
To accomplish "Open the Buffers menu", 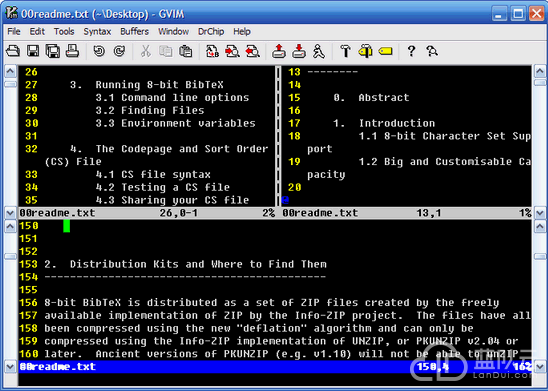I will click(x=135, y=31).
